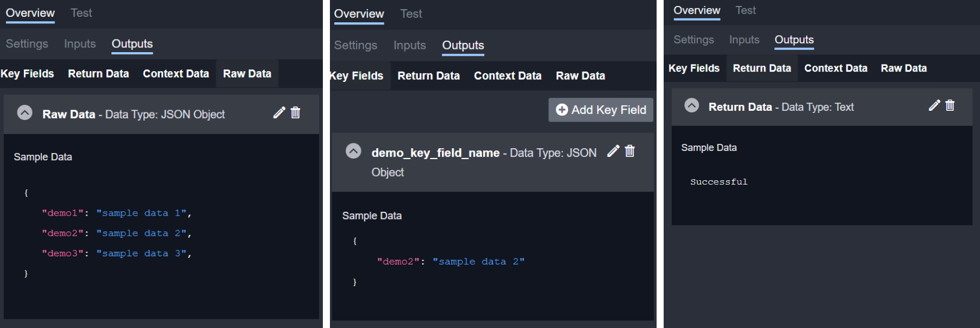Select Raw Data tab beside the Add Key Field panel

tap(580, 76)
